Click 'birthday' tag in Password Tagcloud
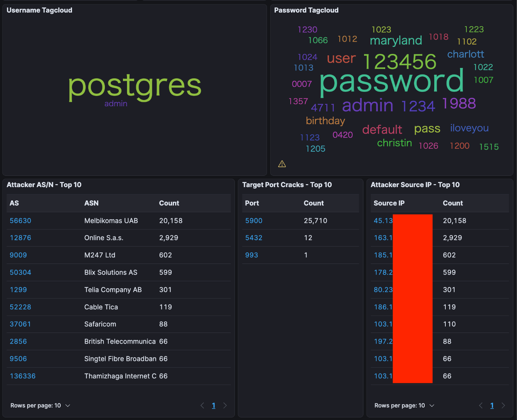This screenshot has height=420, width=517. [x=325, y=121]
